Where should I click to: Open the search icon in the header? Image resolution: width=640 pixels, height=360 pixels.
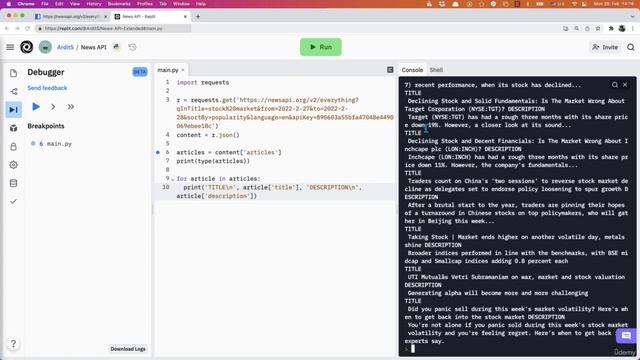click(x=631, y=47)
